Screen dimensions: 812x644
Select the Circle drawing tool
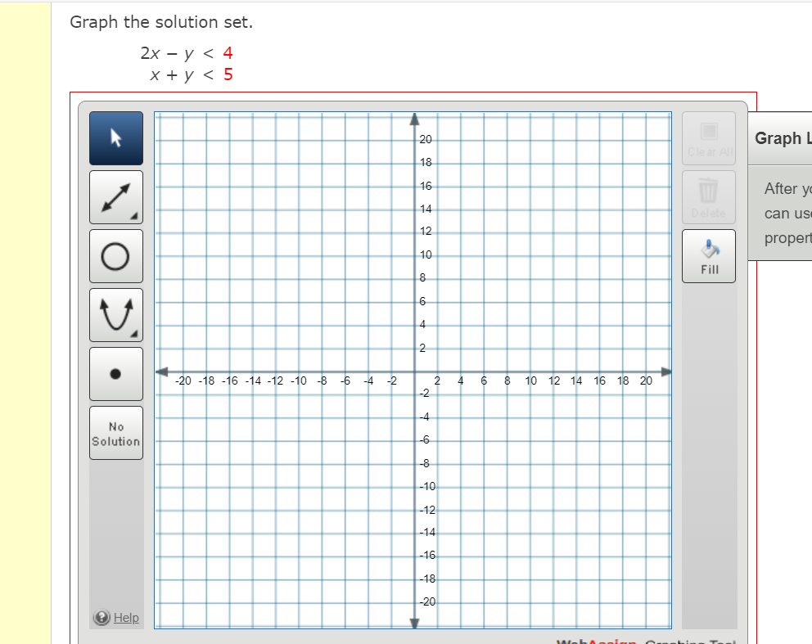pos(115,255)
